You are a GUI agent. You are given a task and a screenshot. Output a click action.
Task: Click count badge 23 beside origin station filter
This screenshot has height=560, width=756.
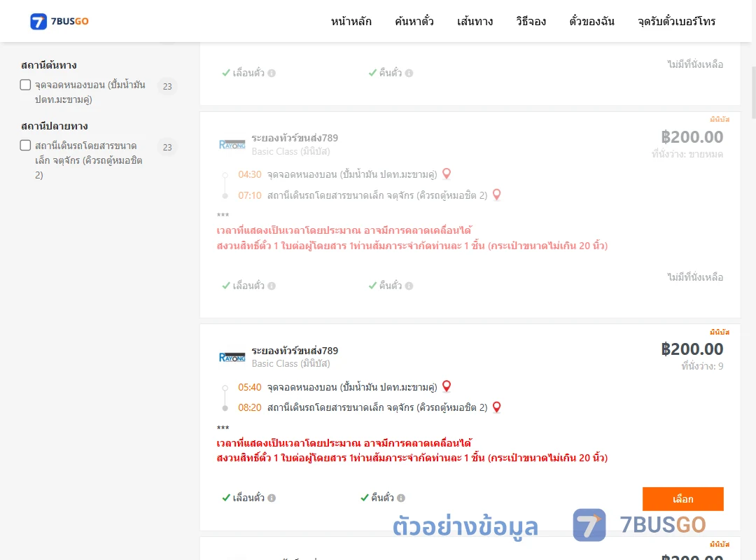click(x=167, y=86)
